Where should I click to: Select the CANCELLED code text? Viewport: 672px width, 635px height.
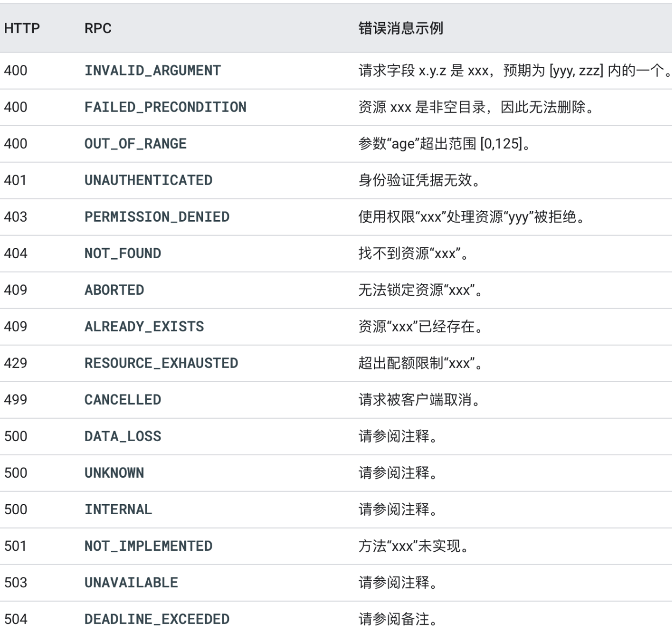122,399
